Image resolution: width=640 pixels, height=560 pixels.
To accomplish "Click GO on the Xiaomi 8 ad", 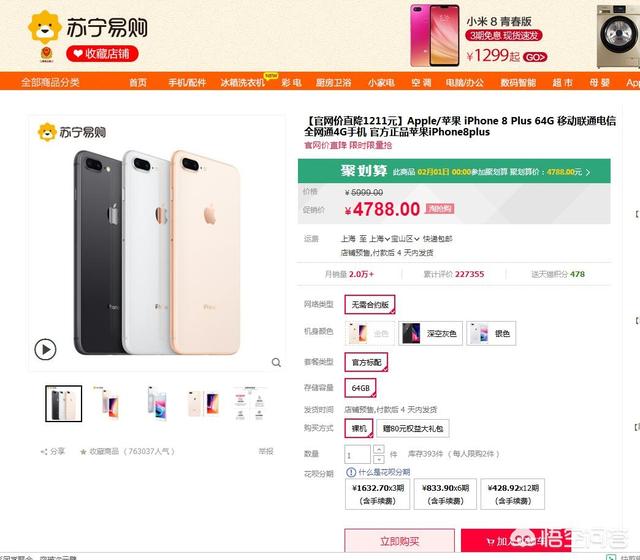I will point(535,57).
